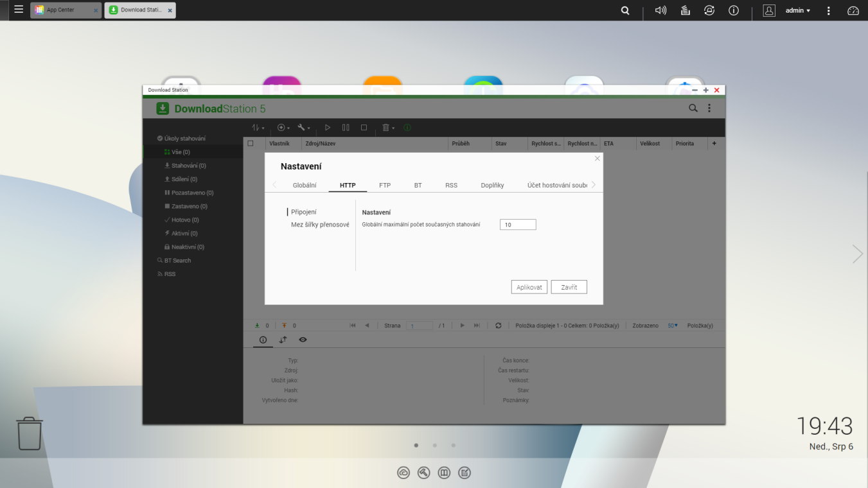Close the Nastavení dialog
This screenshot has height=488, width=868.
pos(598,158)
